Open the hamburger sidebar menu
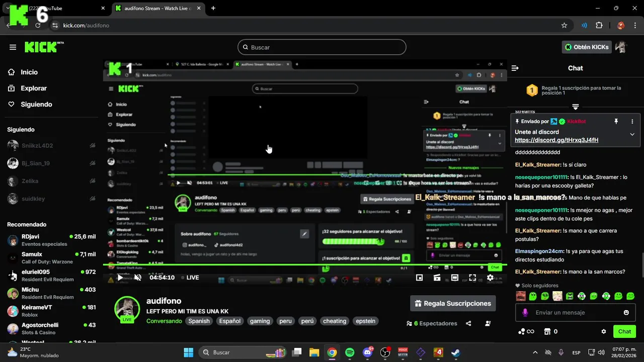 point(13,47)
